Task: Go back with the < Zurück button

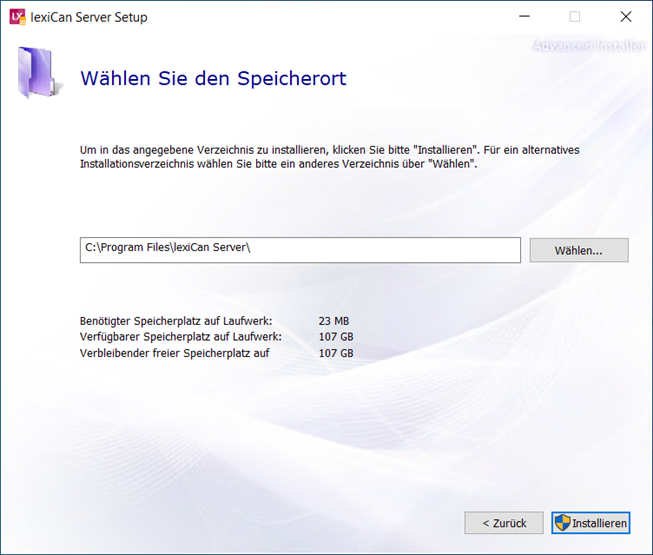Action: click(504, 523)
